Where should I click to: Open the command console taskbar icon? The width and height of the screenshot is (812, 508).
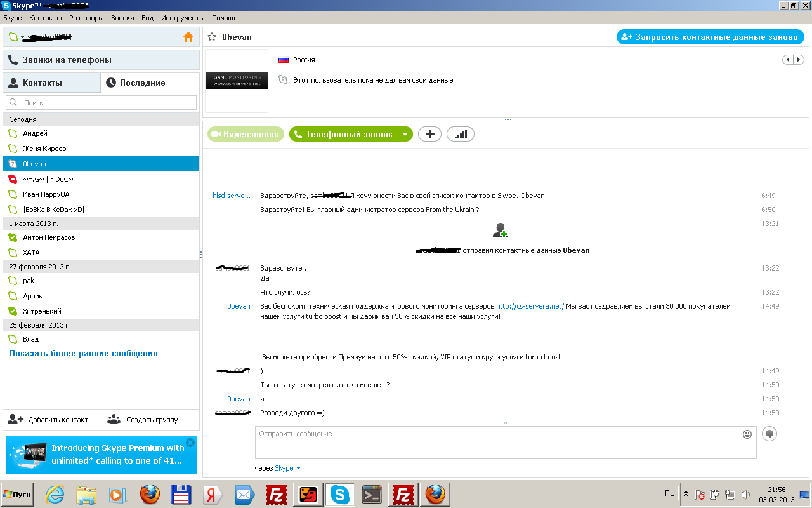tap(372, 494)
